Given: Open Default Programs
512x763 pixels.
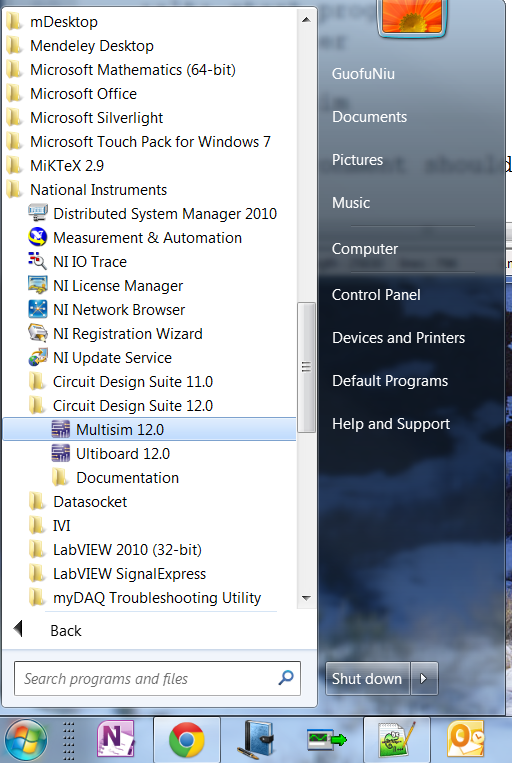Looking at the screenshot, I should [390, 381].
